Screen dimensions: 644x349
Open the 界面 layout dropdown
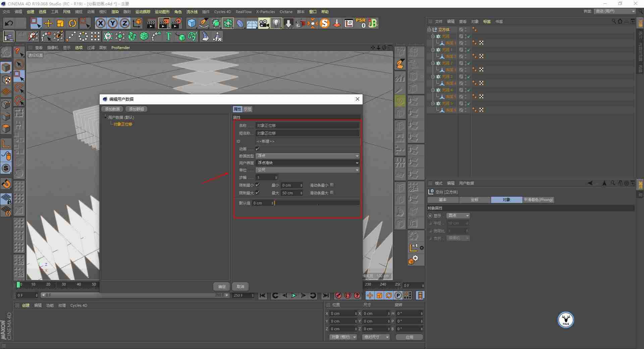tap(615, 11)
